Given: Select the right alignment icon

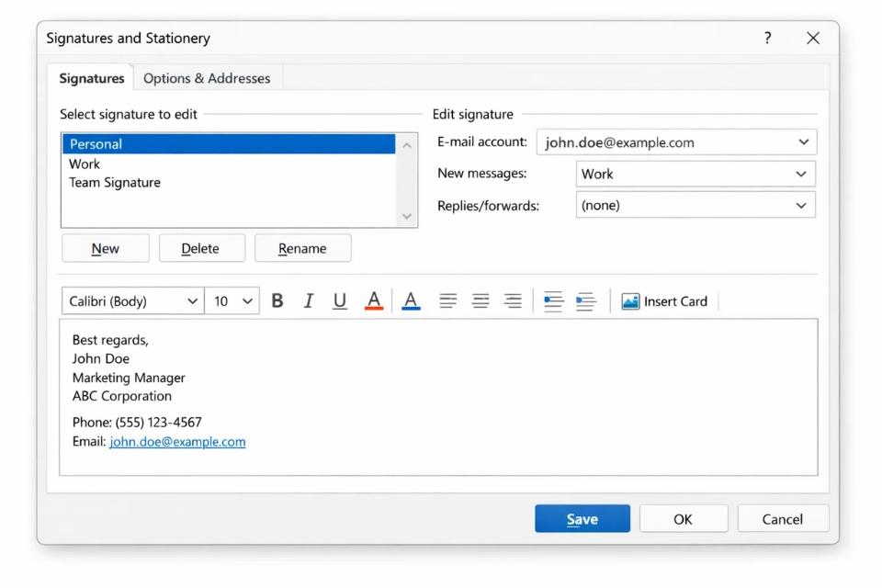Looking at the screenshot, I should (x=513, y=300).
